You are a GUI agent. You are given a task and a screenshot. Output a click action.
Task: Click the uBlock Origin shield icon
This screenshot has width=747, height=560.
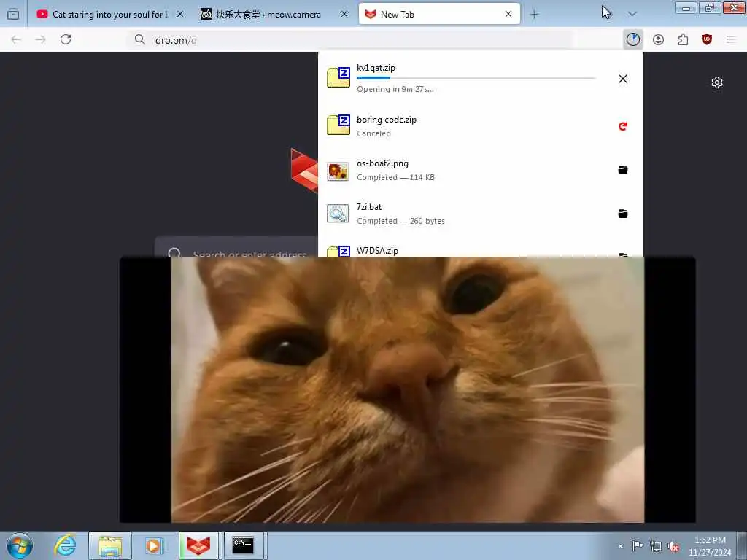pyautogui.click(x=706, y=39)
